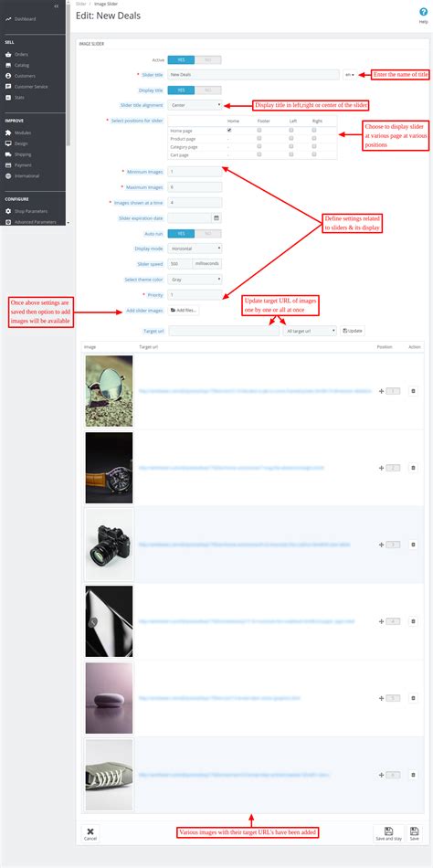Select the wristwatch image thumbnail
This screenshot has width=433, height=868.
click(x=109, y=468)
